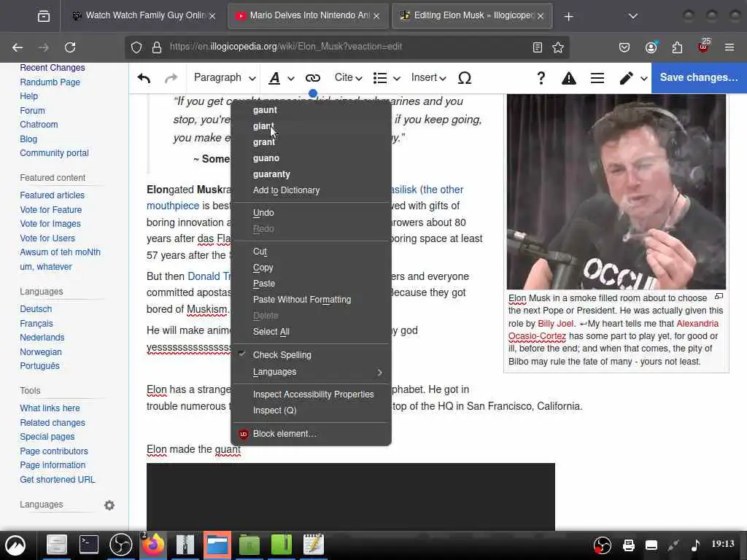Screen dimensions: 747x560
Task: Open a new browser tab
Action: point(568,16)
